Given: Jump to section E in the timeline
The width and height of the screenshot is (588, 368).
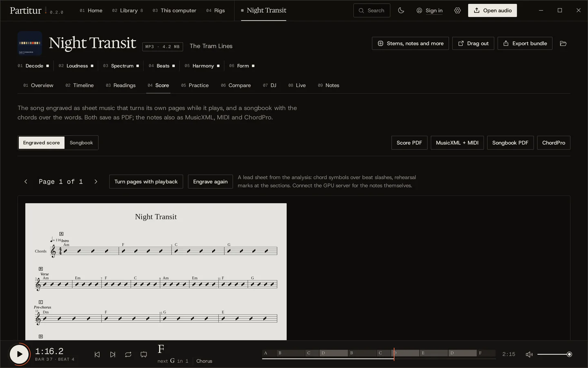Looking at the screenshot, I should click(x=433, y=353).
